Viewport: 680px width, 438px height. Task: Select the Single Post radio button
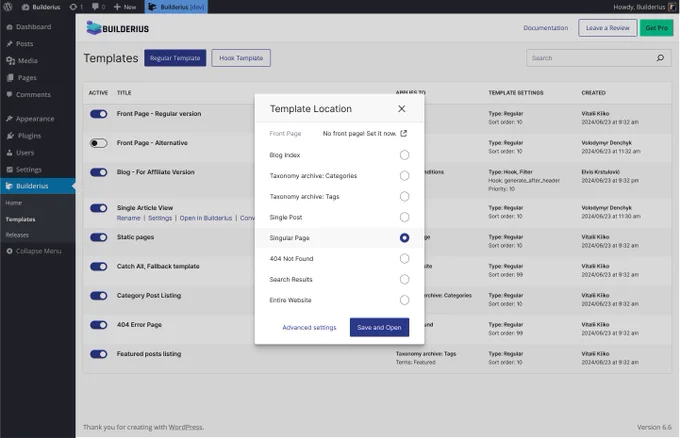tap(404, 217)
